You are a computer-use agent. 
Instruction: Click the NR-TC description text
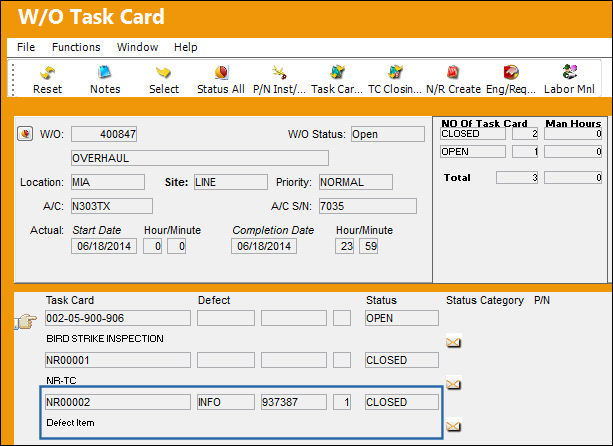point(61,380)
